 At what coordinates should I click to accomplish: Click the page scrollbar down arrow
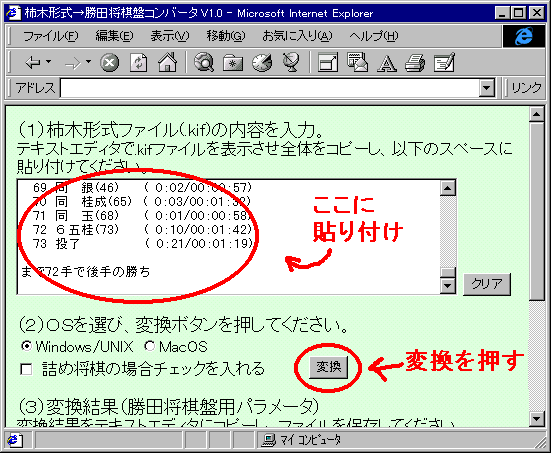coord(537,418)
